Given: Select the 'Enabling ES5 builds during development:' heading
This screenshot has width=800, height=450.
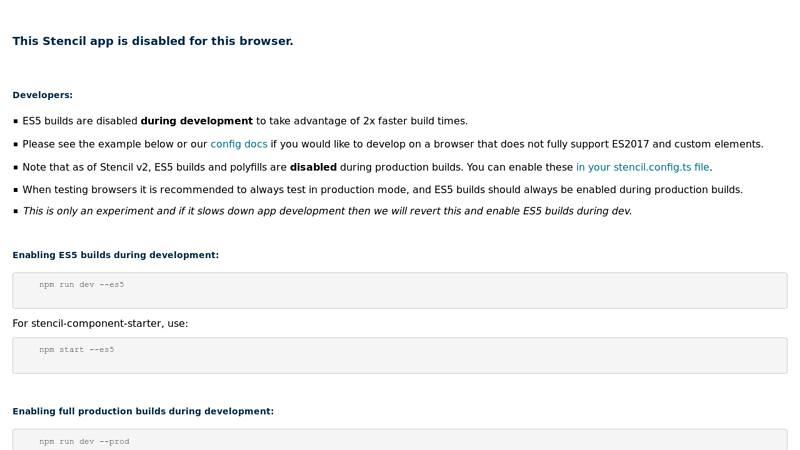Looking at the screenshot, I should 115,255.
